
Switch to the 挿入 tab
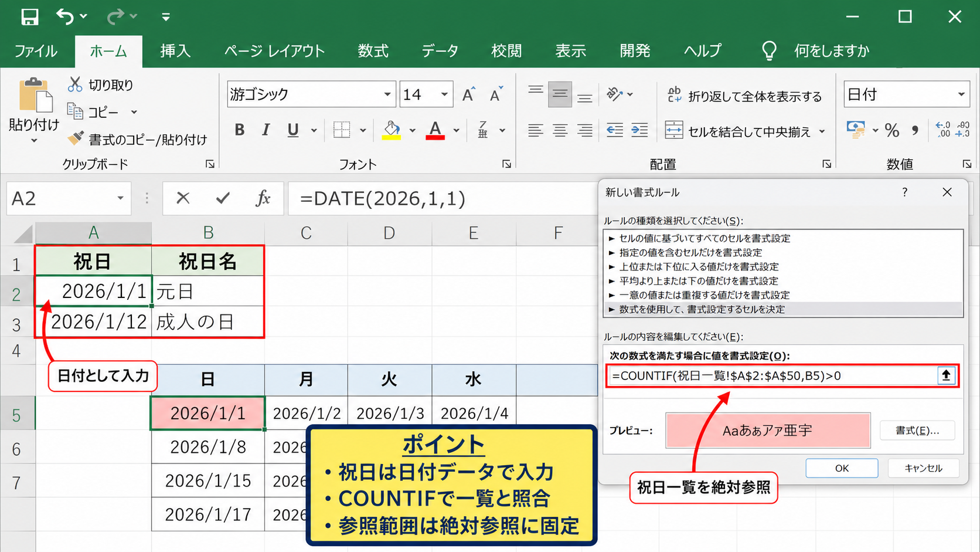[x=175, y=51]
